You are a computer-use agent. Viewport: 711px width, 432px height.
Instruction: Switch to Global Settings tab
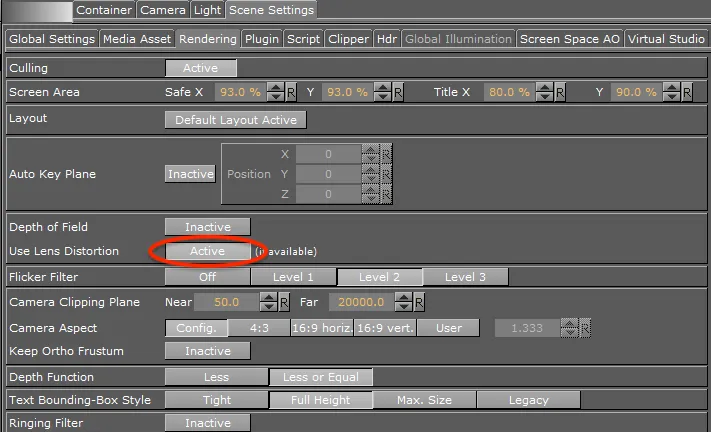pyautogui.click(x=52, y=39)
